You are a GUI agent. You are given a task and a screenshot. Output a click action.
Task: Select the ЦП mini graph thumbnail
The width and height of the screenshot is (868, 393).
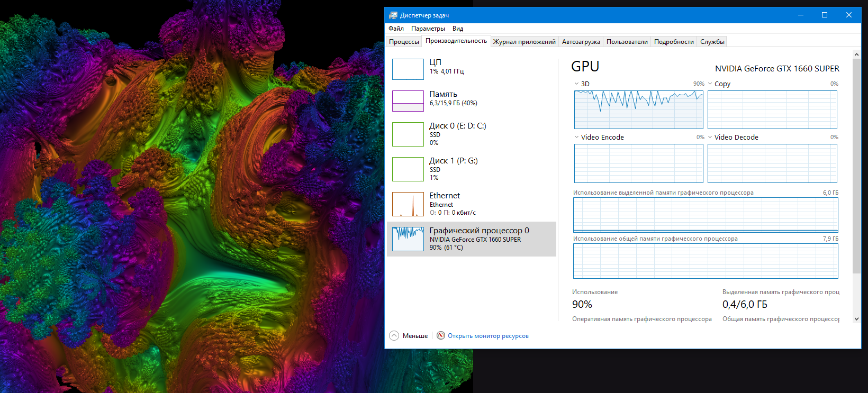pyautogui.click(x=408, y=69)
